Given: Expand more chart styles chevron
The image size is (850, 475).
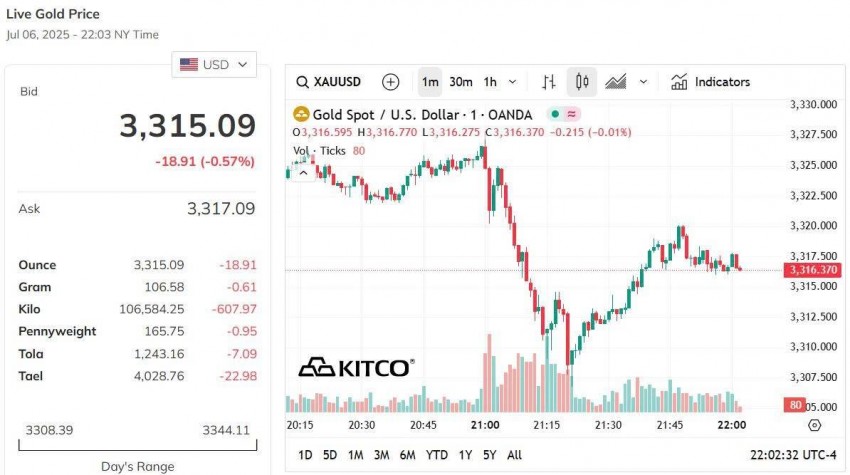Looking at the screenshot, I should (x=643, y=82).
